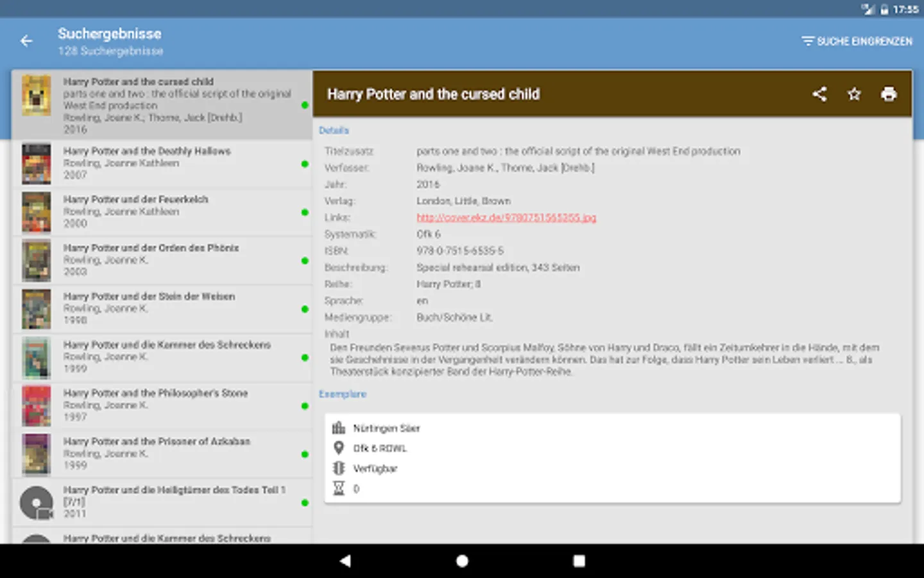The height and width of the screenshot is (578, 924).
Task: Open Harry Potter und der Orden des Phönix
Action: pos(162,261)
